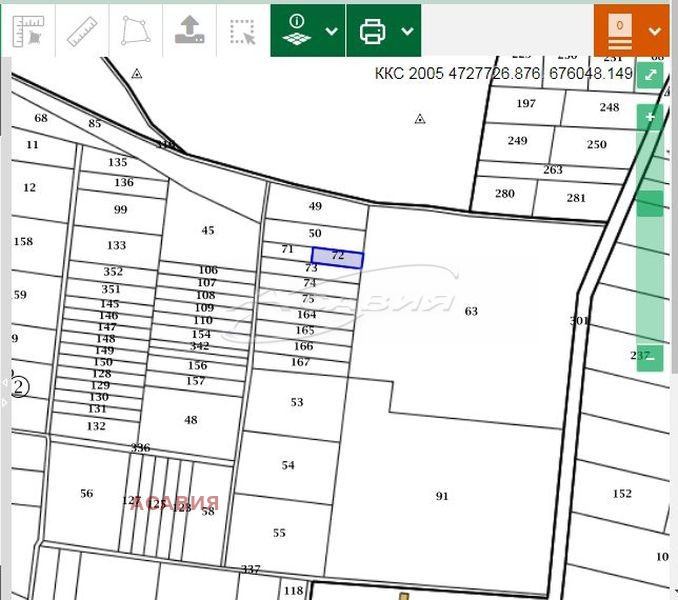Select parcel 91 on the map
The height and width of the screenshot is (600, 678).
coord(442,496)
